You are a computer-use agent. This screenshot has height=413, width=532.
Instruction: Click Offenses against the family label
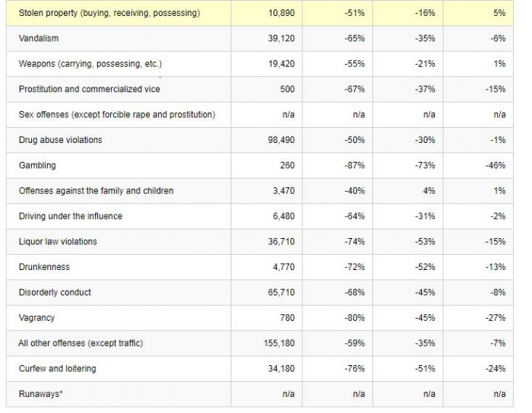pos(96,191)
